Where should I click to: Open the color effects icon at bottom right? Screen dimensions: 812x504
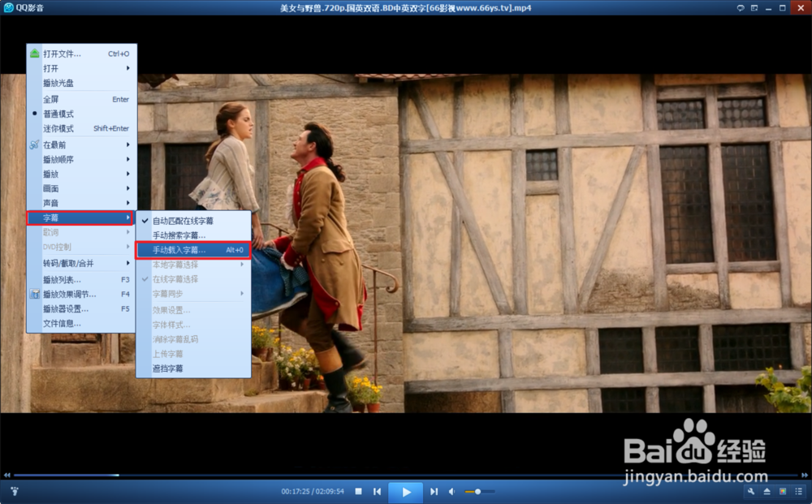tap(783, 491)
